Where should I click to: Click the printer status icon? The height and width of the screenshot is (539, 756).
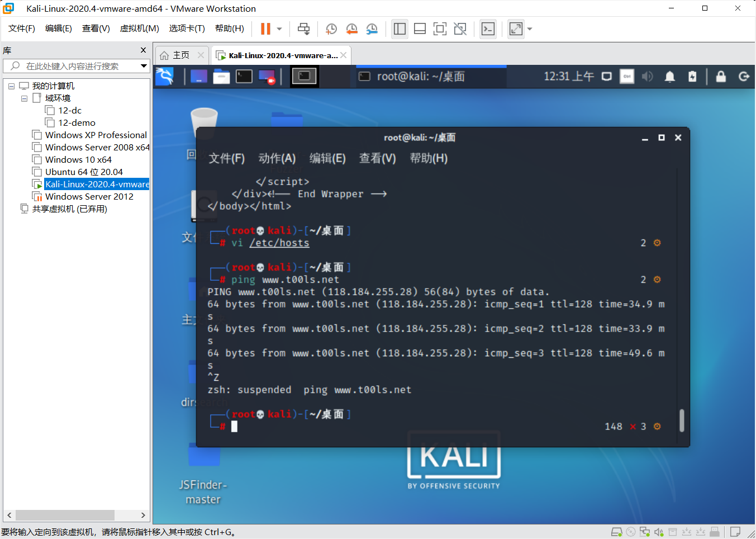point(673,532)
